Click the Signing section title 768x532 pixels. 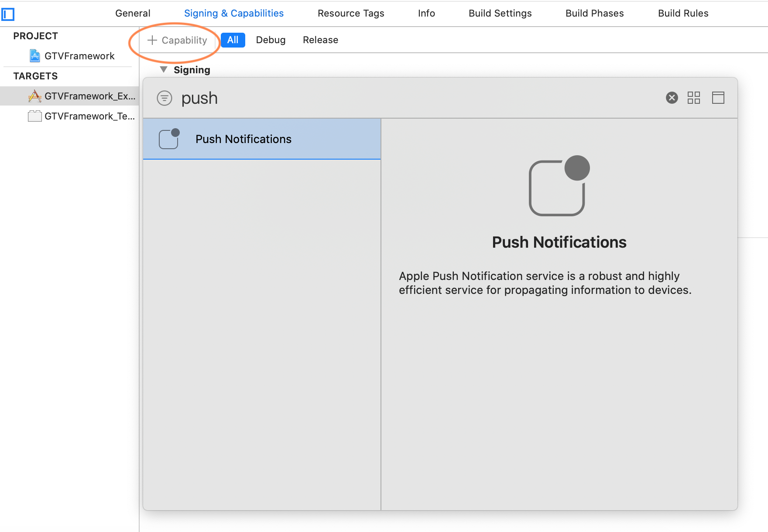192,70
